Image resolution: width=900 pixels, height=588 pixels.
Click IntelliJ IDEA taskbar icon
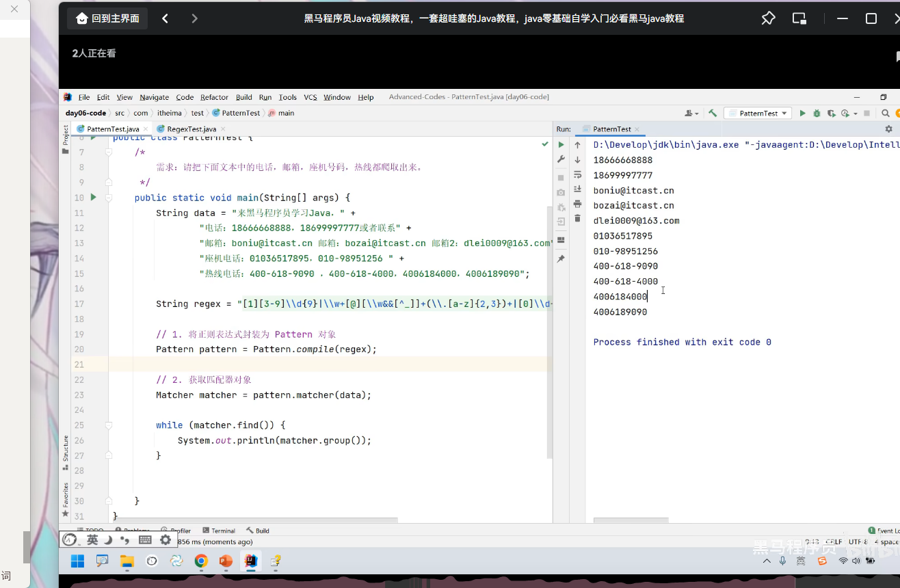tap(251, 561)
